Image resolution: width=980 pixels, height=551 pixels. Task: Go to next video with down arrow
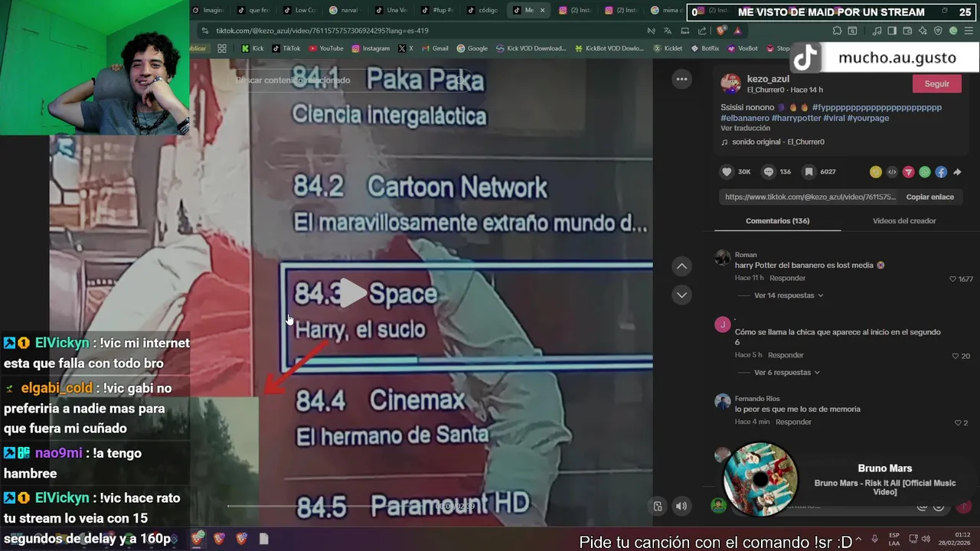tap(681, 295)
